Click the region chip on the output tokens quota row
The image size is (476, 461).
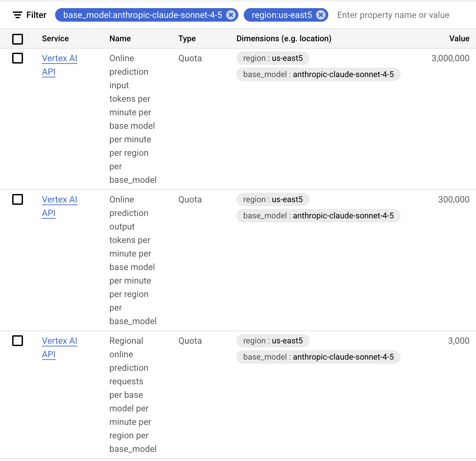tap(272, 199)
